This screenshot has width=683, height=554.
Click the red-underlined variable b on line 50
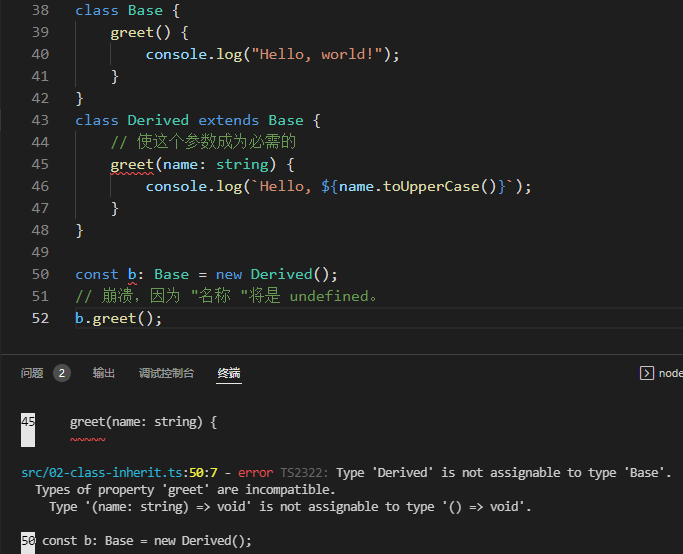click(132, 274)
